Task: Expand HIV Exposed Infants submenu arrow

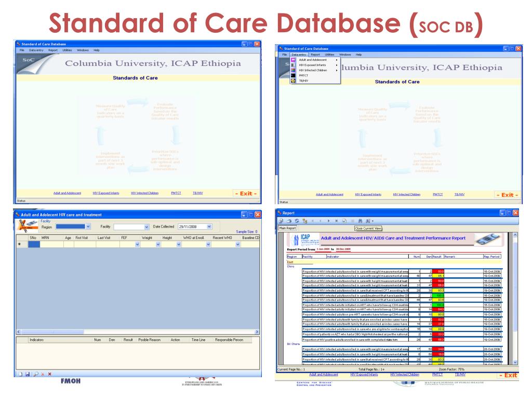Action: coord(337,65)
